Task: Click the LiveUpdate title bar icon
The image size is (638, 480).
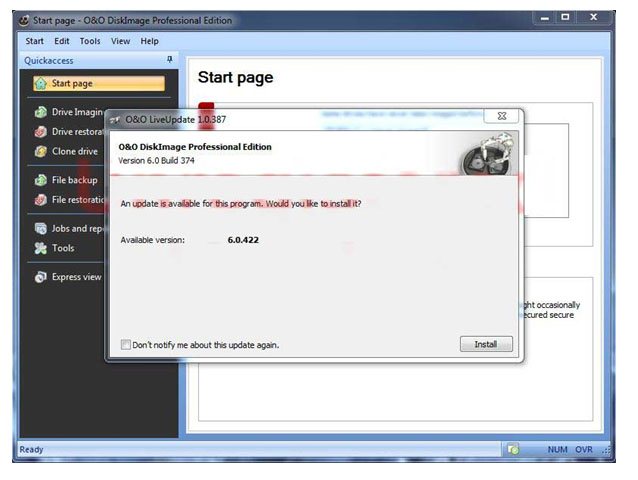Action: pos(115,120)
